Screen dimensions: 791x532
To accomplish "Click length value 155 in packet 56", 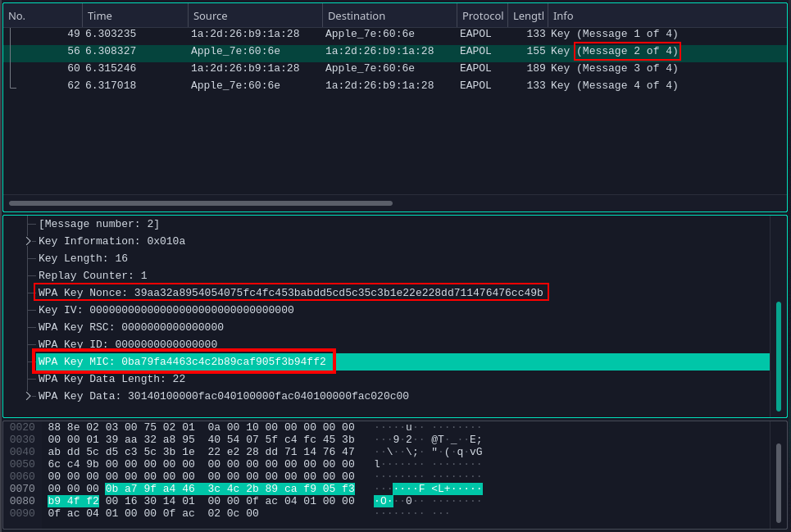I will (536, 51).
